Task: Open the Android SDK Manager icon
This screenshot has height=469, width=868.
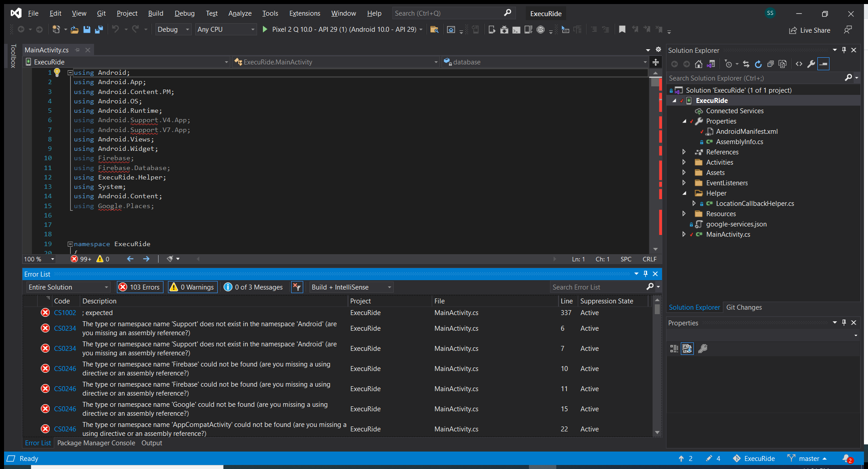Action: pos(504,30)
